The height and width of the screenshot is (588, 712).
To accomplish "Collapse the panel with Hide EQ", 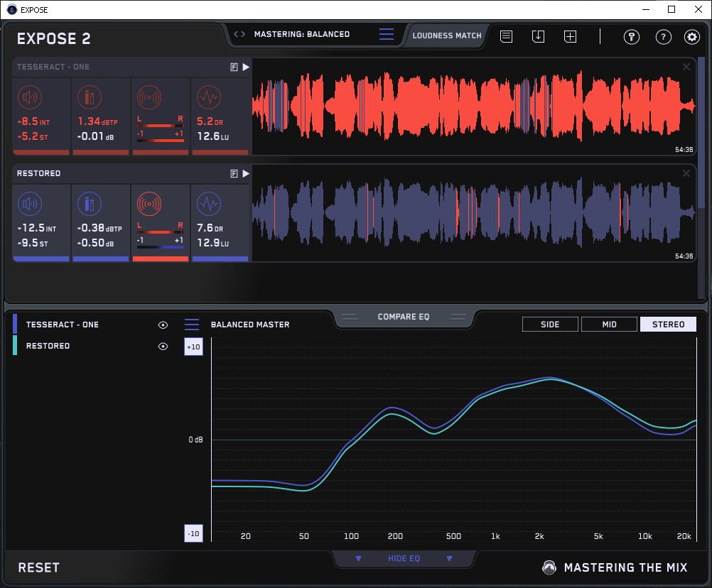I will (404, 559).
